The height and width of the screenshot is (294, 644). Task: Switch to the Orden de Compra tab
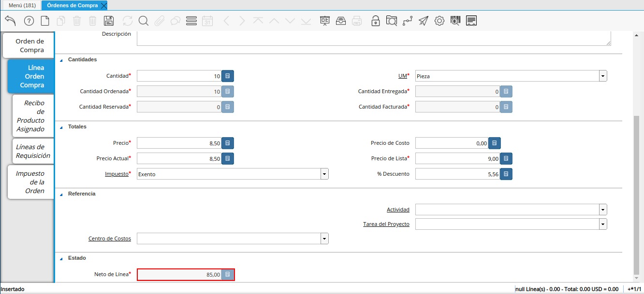29,45
